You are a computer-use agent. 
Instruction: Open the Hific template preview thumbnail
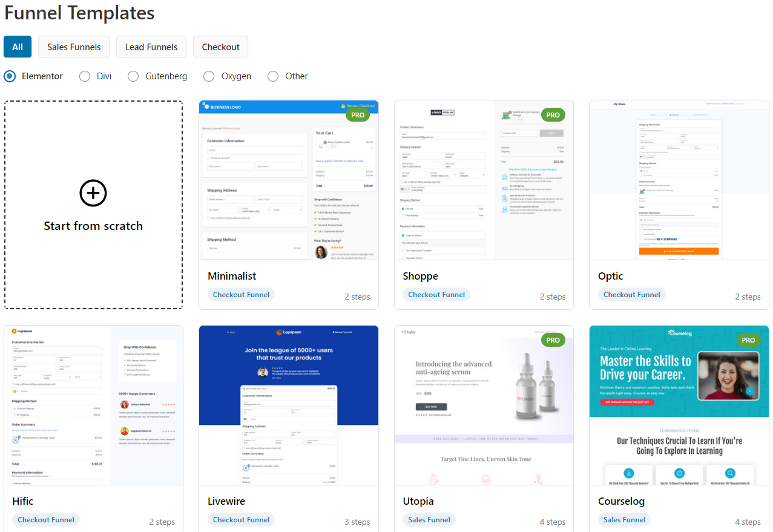click(x=93, y=405)
